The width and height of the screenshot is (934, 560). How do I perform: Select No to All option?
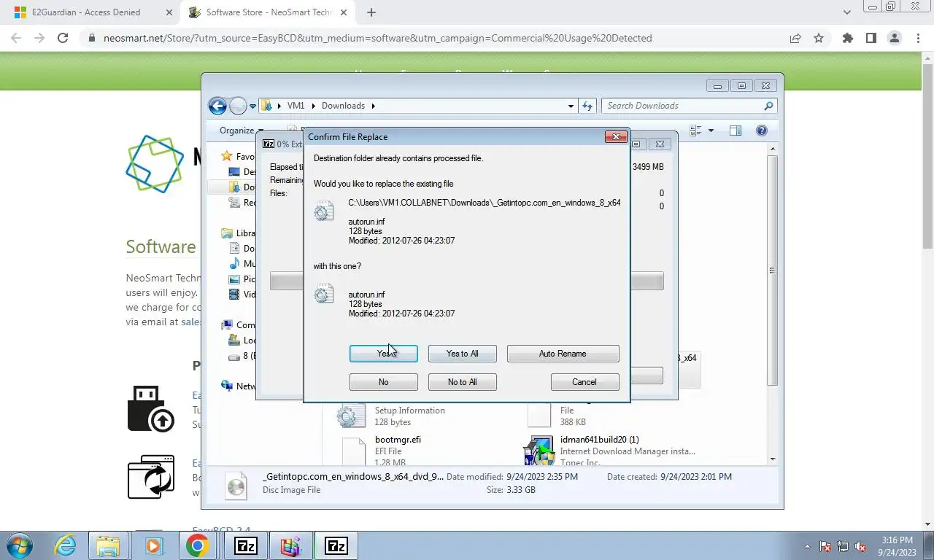(462, 382)
